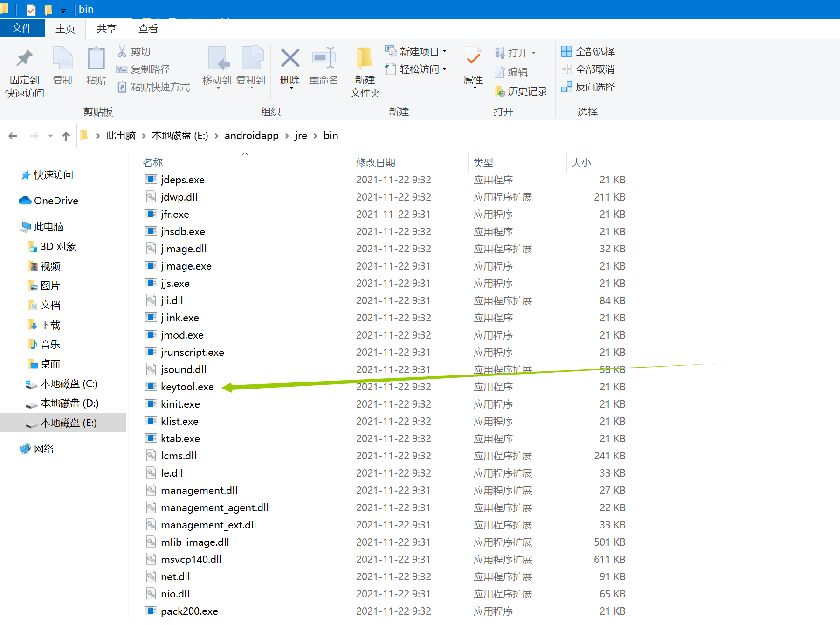Click Select none (全部取消)
Image resolution: width=840 pixels, height=625 pixels.
tap(588, 69)
